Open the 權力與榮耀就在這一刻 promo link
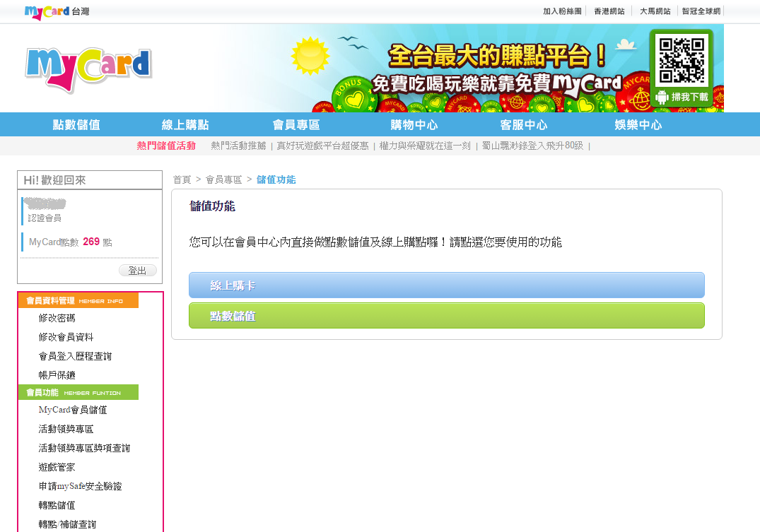Screen dimensions: 760x532 [x=425, y=146]
